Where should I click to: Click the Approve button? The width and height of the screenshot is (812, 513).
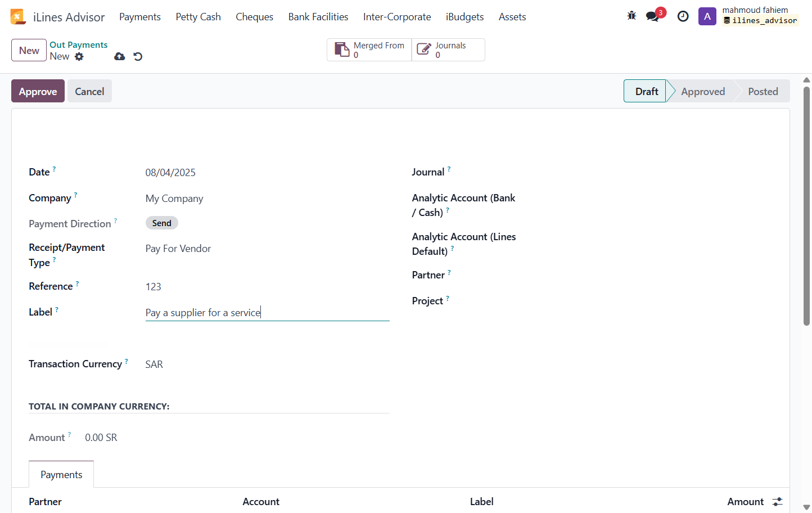click(x=38, y=91)
